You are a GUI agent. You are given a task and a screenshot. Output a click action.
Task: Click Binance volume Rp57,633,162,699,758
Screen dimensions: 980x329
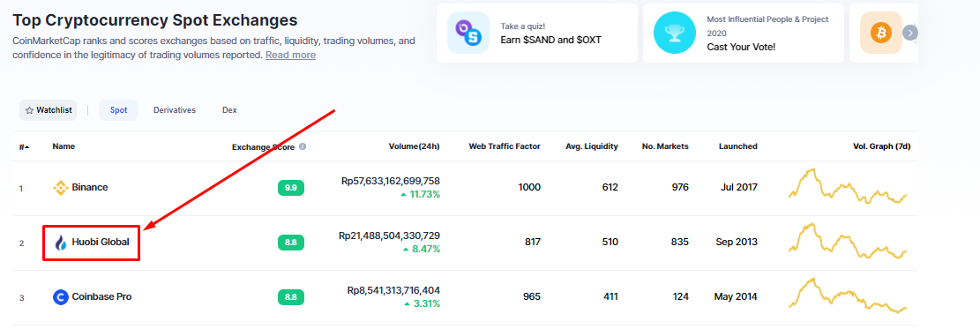click(391, 181)
